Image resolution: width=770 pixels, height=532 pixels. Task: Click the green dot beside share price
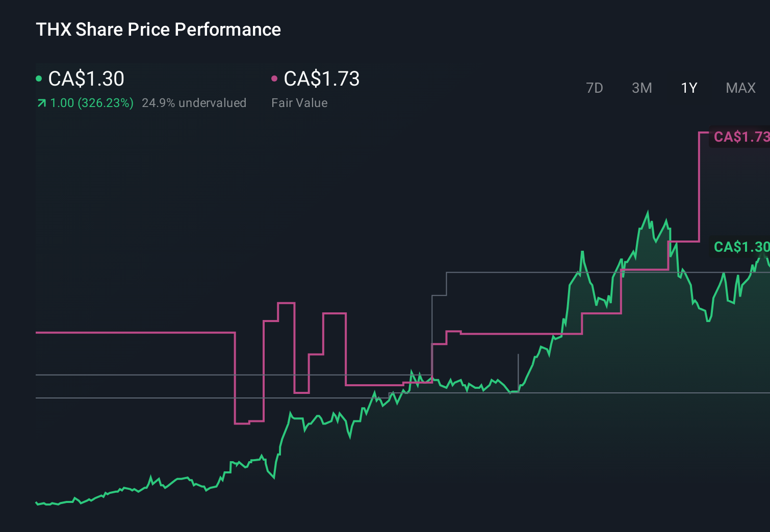click(x=39, y=78)
